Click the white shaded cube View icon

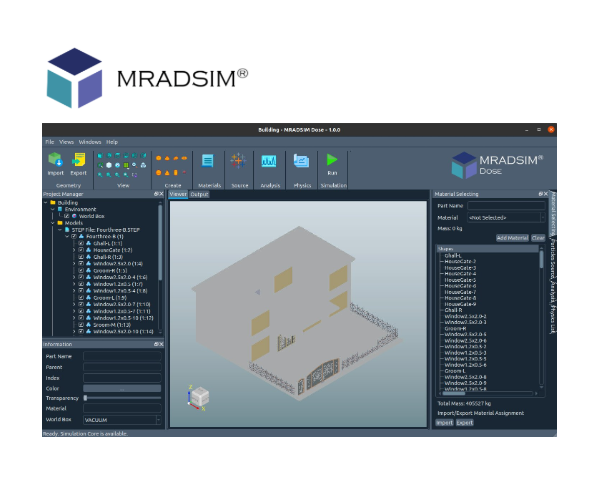pos(109,165)
